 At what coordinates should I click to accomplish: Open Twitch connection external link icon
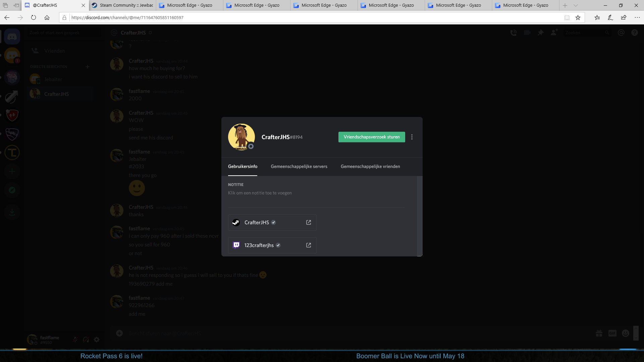coord(309,245)
